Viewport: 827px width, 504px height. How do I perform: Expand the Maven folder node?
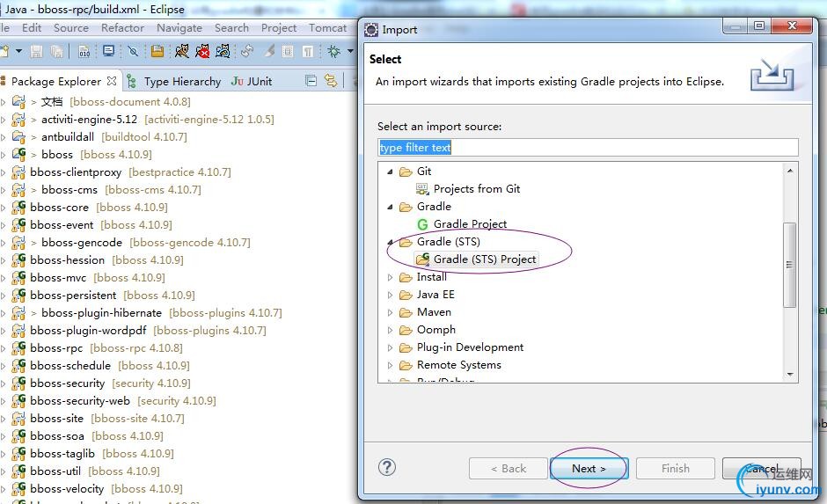tap(391, 312)
